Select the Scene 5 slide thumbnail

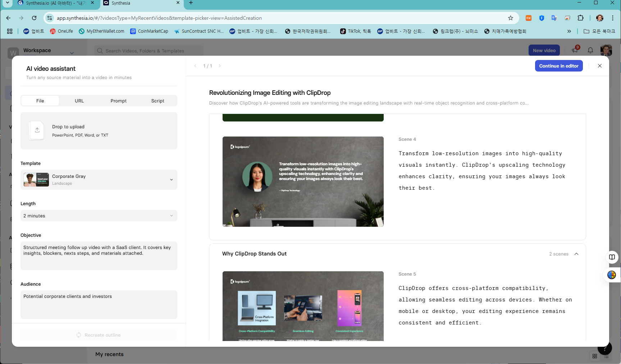[303, 306]
